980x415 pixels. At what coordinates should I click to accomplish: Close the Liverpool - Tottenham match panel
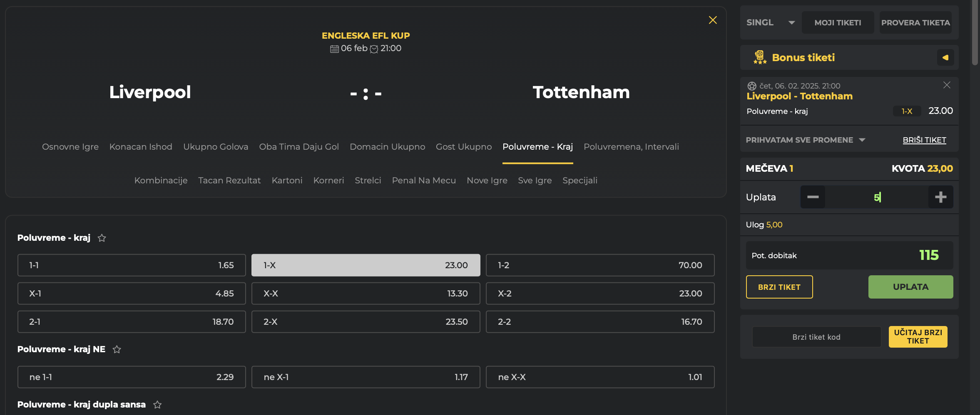(x=713, y=20)
